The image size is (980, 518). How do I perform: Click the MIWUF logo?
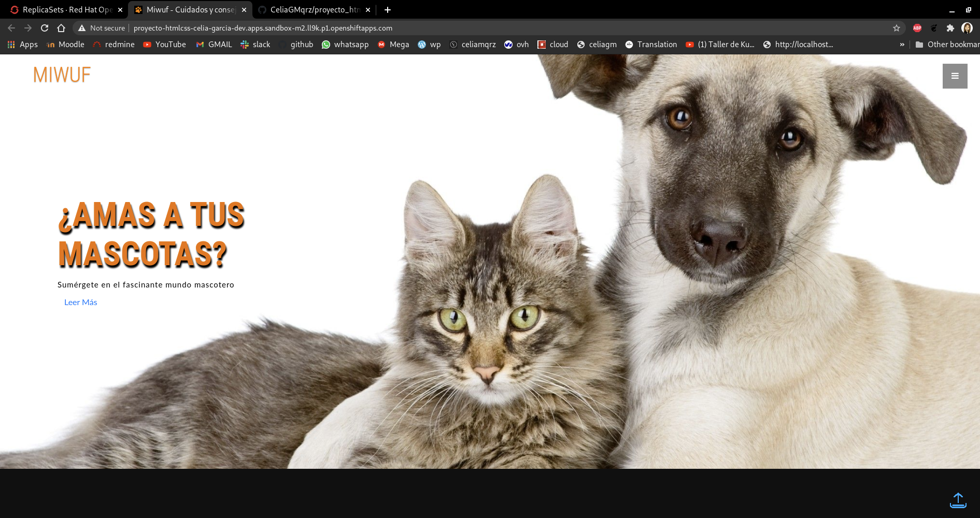62,75
